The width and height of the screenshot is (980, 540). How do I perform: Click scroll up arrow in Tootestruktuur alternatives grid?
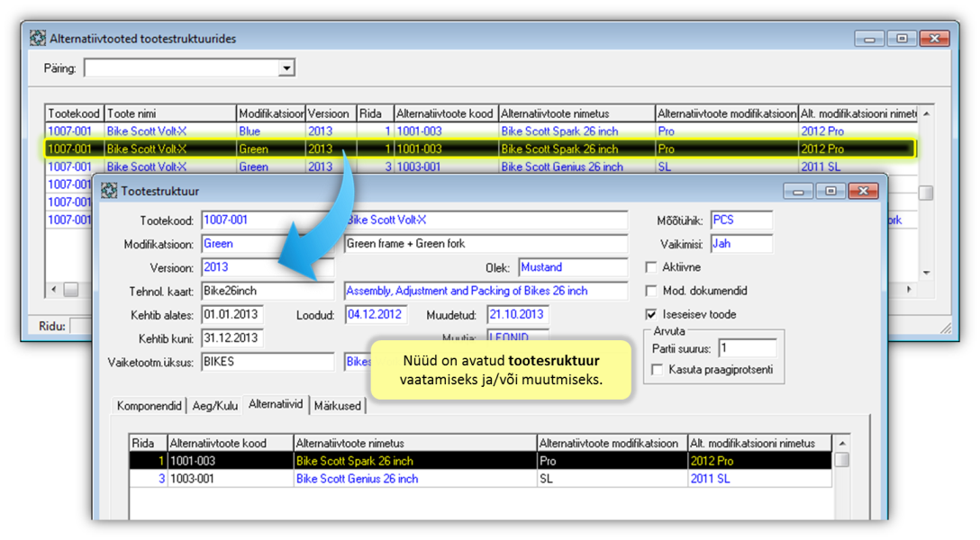[x=842, y=443]
